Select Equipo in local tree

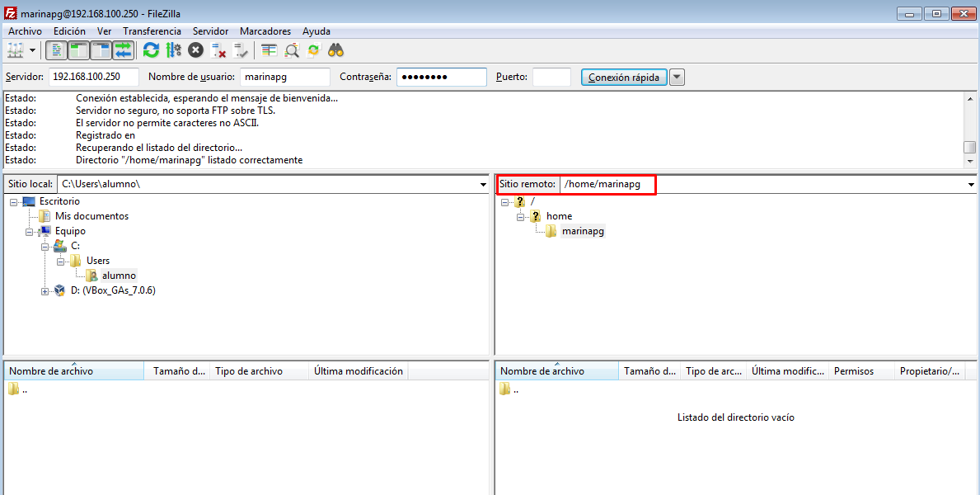point(70,231)
